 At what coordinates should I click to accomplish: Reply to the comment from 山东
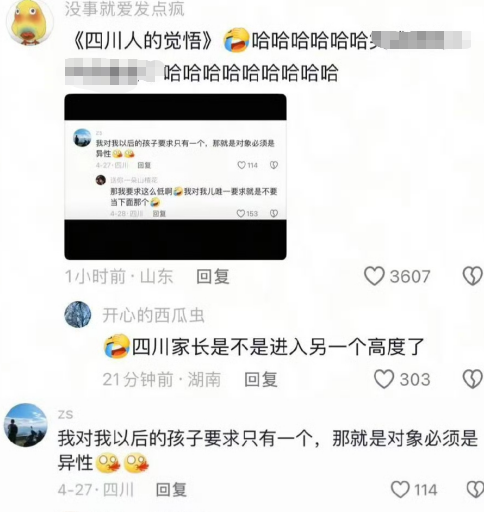(213, 277)
